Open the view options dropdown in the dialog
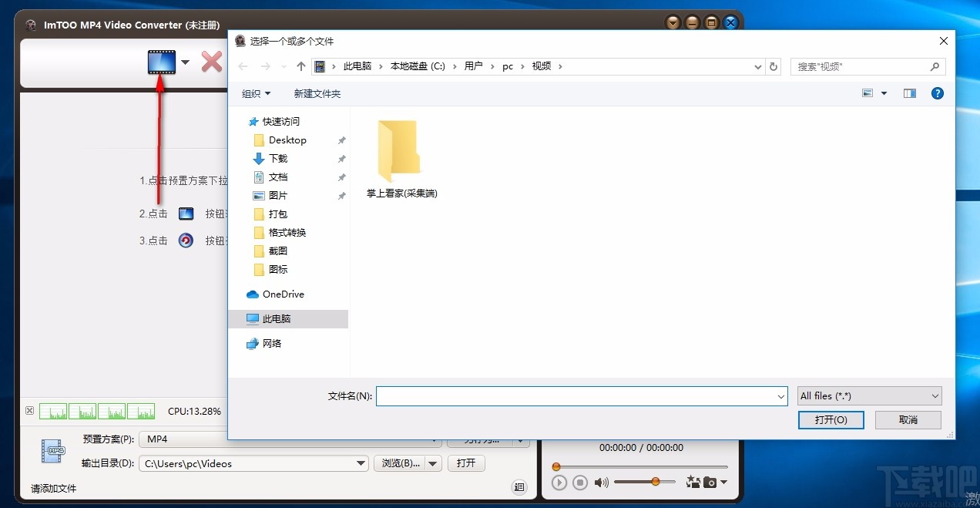The width and height of the screenshot is (980, 508). 883,93
